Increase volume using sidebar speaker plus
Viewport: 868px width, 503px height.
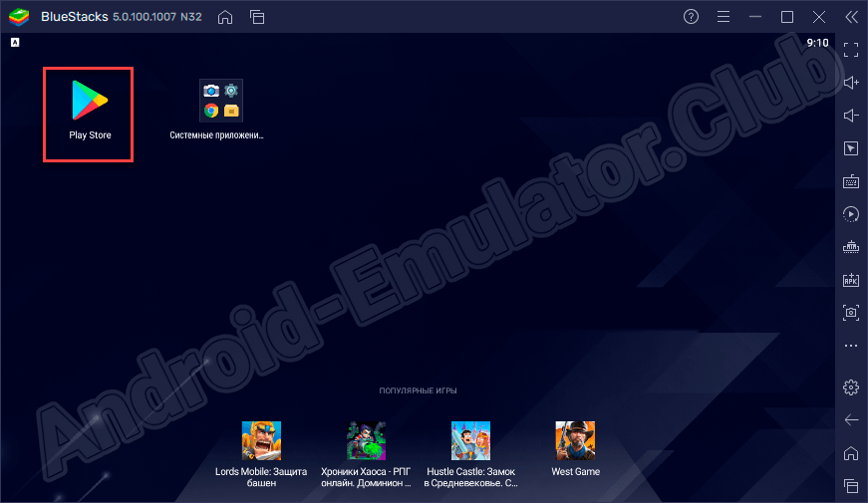851,82
